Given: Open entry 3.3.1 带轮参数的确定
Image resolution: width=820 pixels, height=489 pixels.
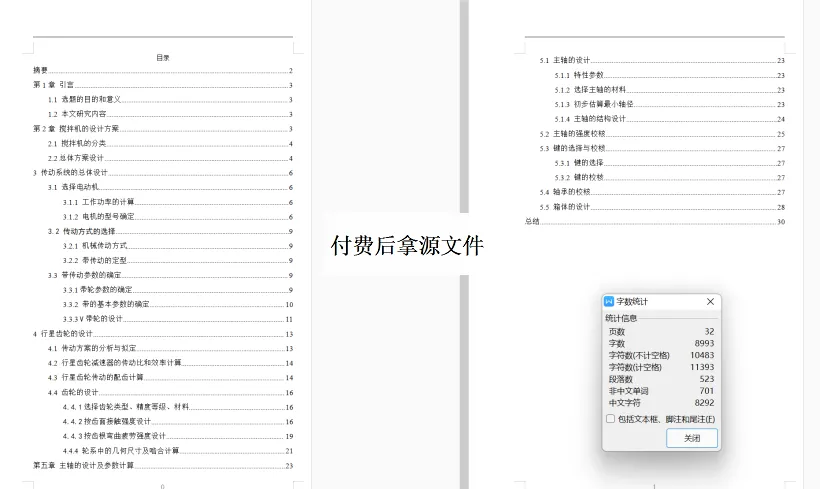Looking at the screenshot, I should coord(178,290).
